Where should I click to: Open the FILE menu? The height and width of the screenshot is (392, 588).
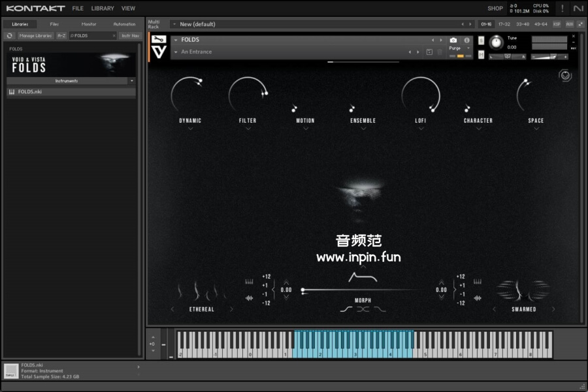(78, 8)
